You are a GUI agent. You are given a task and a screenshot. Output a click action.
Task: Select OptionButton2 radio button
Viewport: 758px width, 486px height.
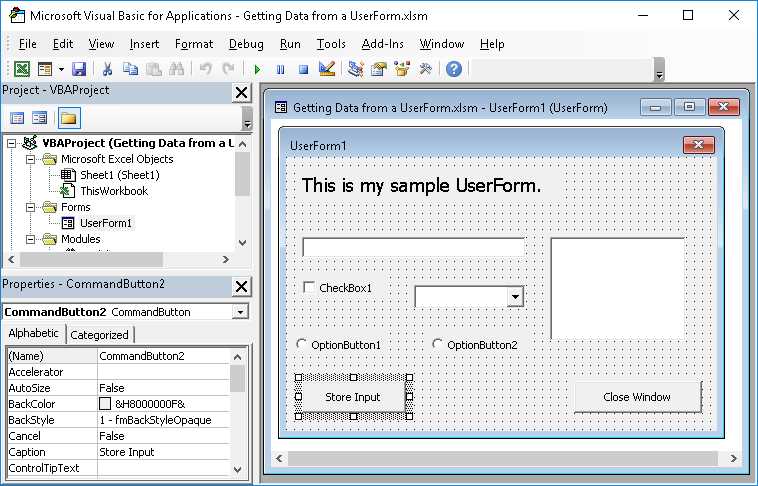(x=437, y=344)
